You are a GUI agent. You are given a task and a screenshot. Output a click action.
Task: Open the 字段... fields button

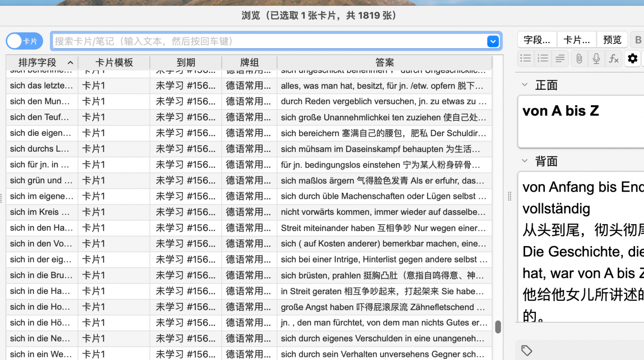[537, 40]
